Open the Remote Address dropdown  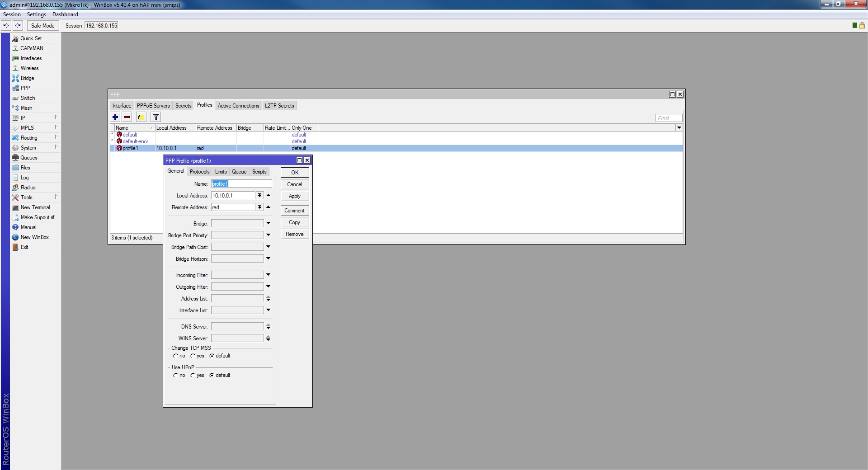click(x=259, y=207)
